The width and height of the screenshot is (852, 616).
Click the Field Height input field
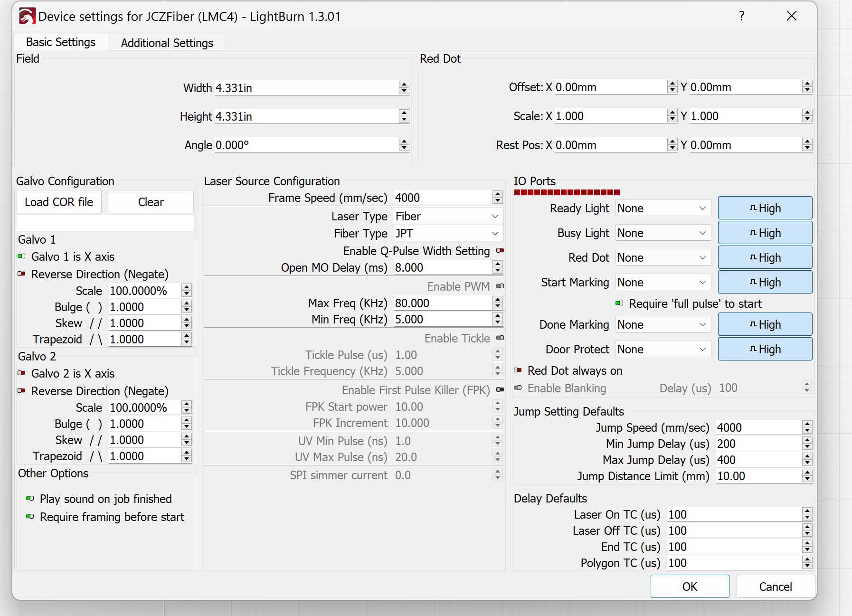(x=306, y=116)
